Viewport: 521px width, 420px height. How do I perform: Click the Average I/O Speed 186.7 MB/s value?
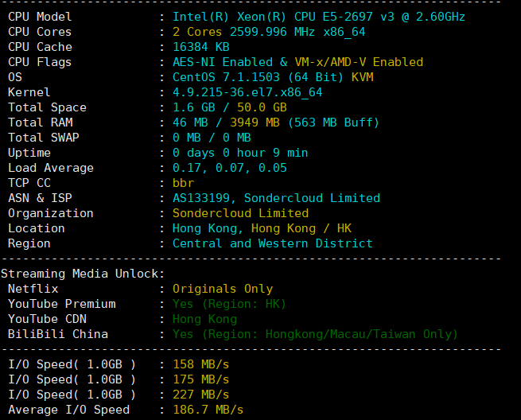[208, 410]
